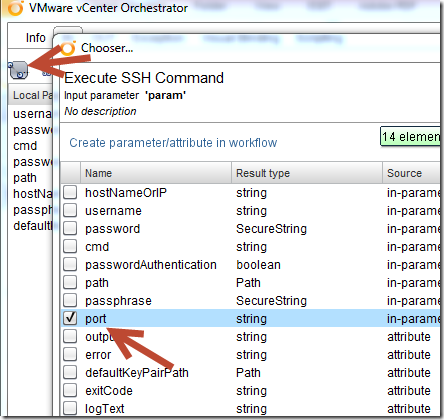Image resolution: width=444 pixels, height=420 pixels.
Task: Select the passphrase row checkbox
Action: (70, 301)
